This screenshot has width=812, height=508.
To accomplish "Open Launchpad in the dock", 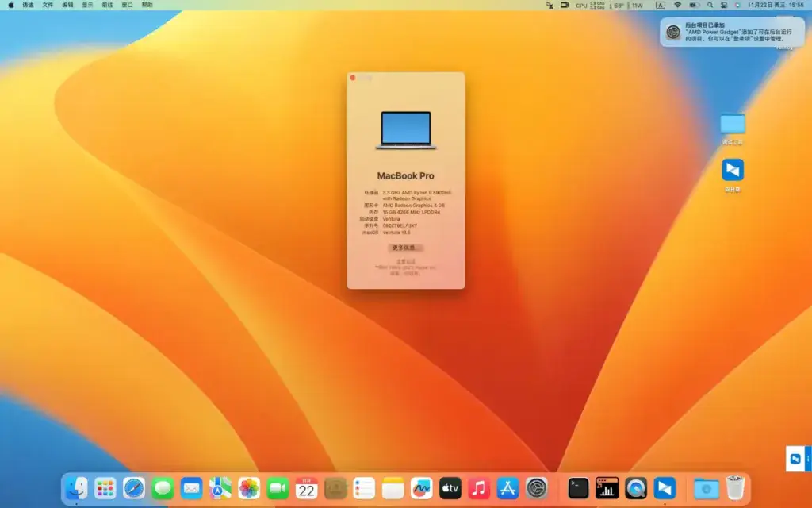I will [105, 488].
